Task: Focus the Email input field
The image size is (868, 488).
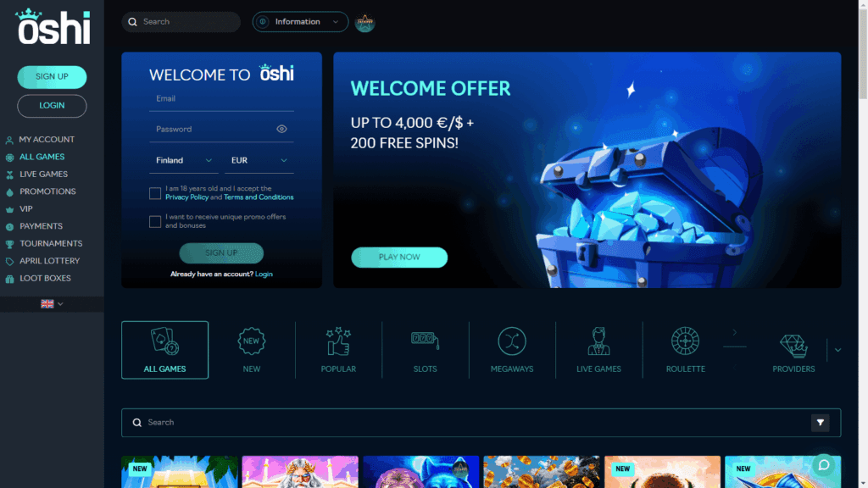Action: point(221,99)
